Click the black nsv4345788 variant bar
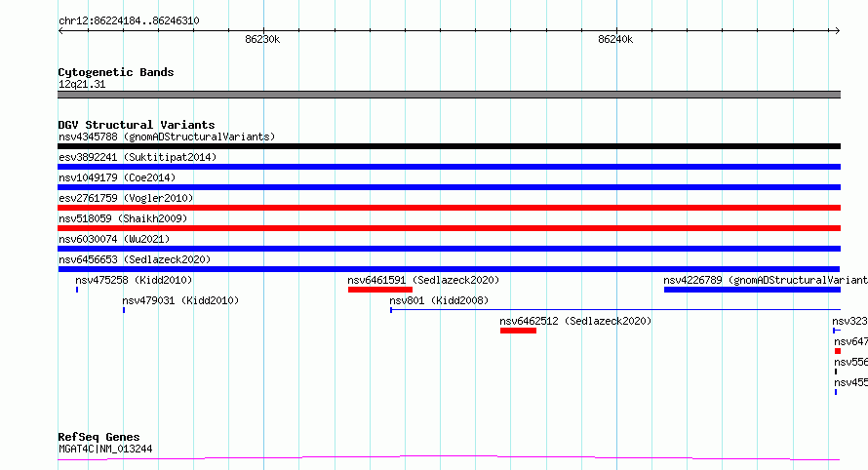The image size is (868, 470). point(449,146)
